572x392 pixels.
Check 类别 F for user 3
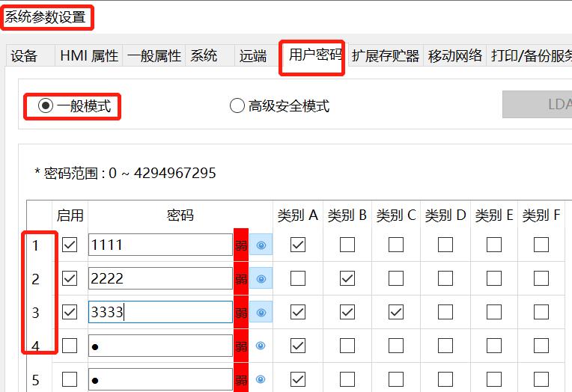pyautogui.click(x=541, y=312)
